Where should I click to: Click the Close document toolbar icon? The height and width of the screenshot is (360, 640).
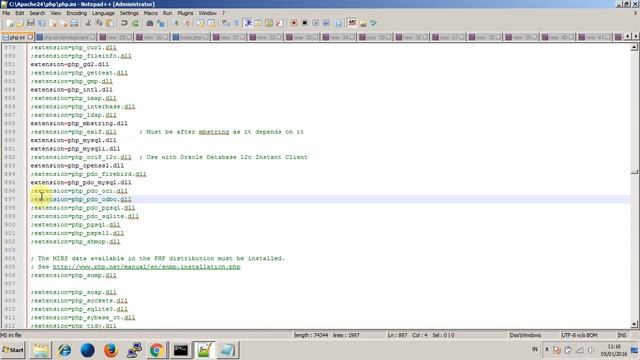pyautogui.click(x=52, y=23)
